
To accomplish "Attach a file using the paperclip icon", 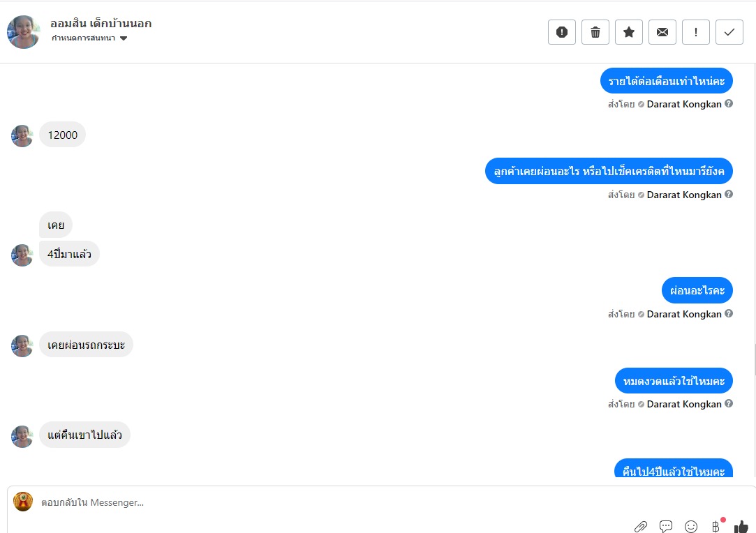I will (640, 526).
